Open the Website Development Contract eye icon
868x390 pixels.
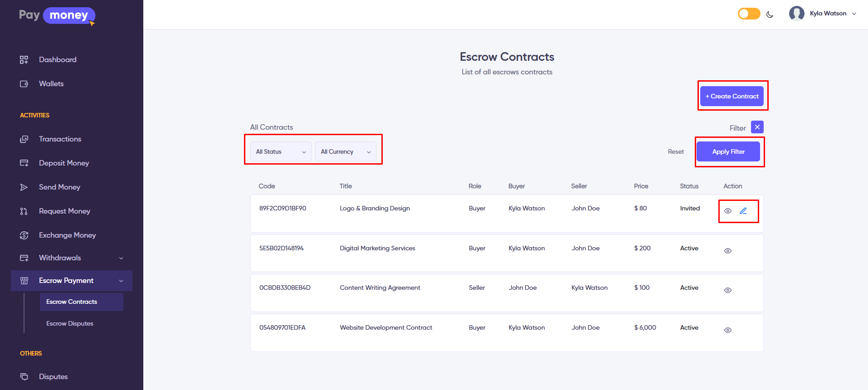tap(728, 330)
